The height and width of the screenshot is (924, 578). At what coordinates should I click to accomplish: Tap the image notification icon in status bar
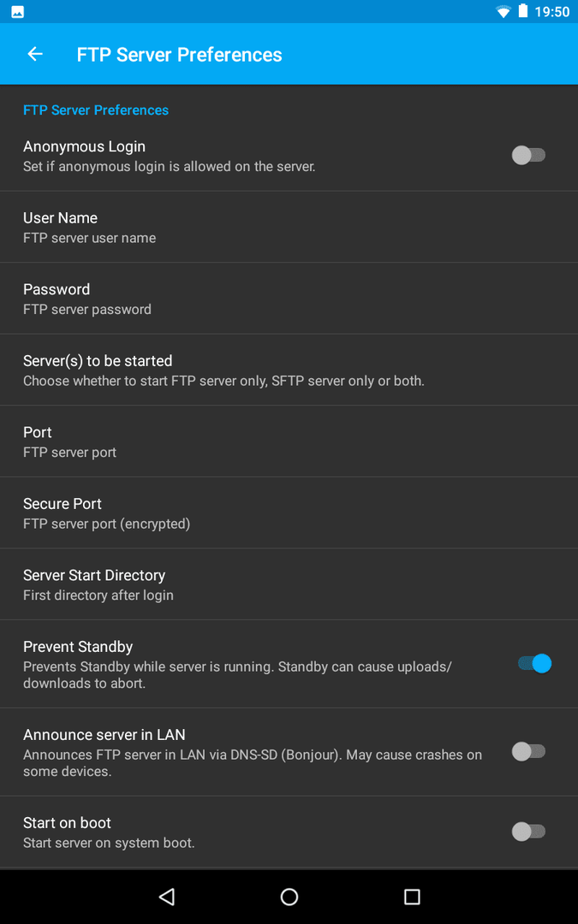(17, 12)
